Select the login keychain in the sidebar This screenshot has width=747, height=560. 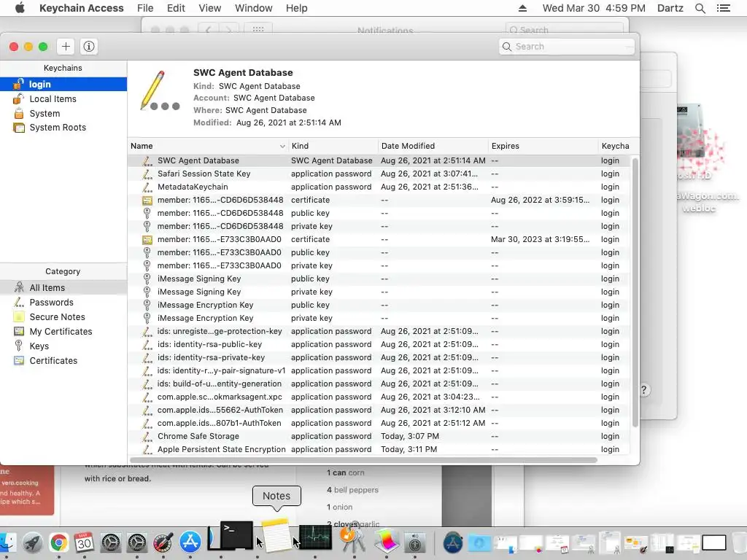[63, 85]
